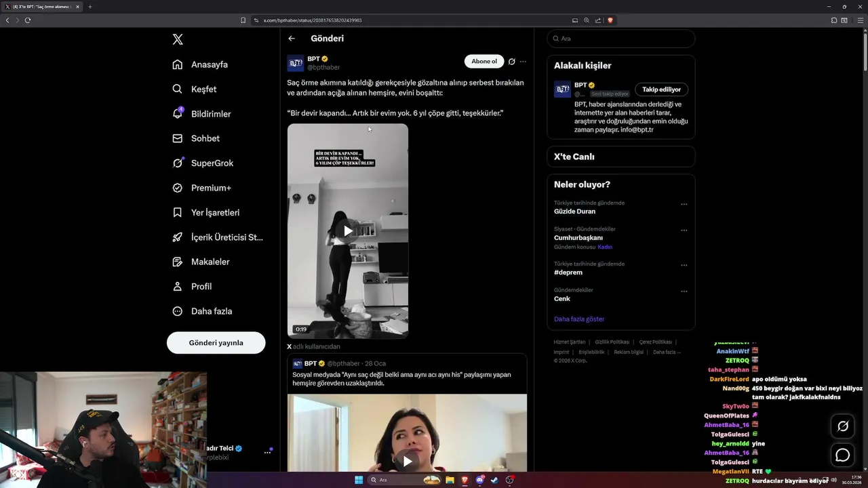The height and width of the screenshot is (488, 868).
Task: Expand the Daha fazla menu
Action: click(203, 311)
